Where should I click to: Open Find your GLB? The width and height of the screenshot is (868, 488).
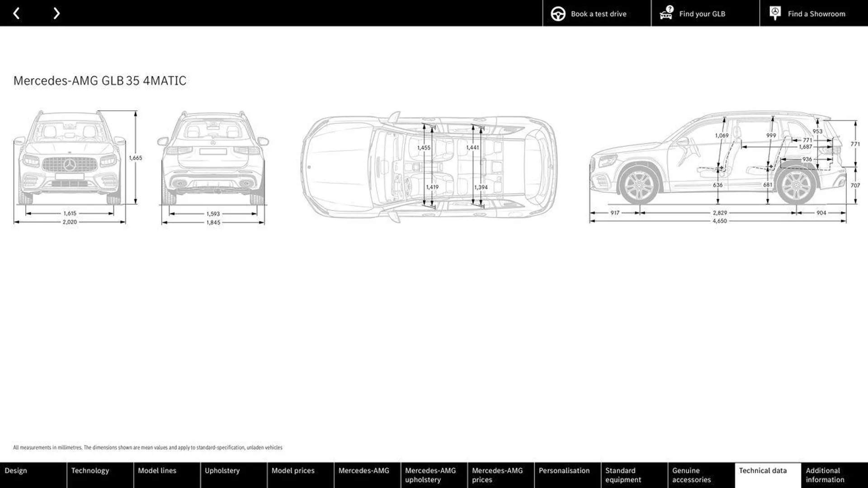point(705,13)
